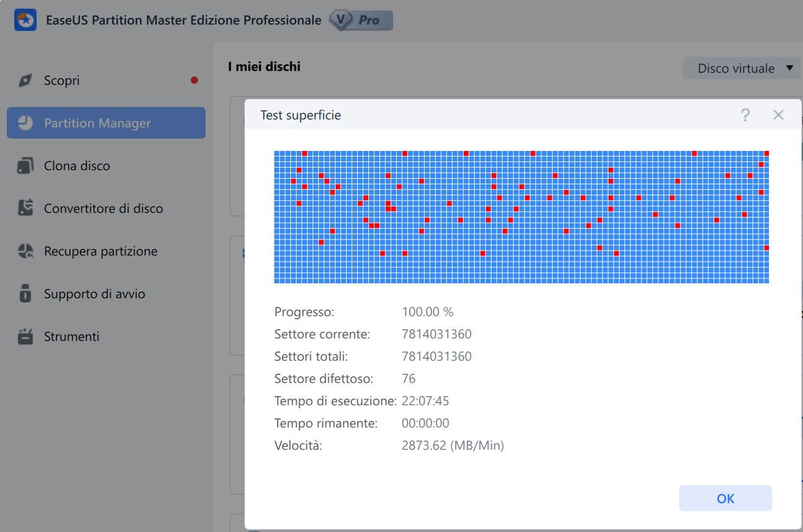Click the red notification dot beside Scopri
The width and height of the screenshot is (803, 532).
coord(194,80)
